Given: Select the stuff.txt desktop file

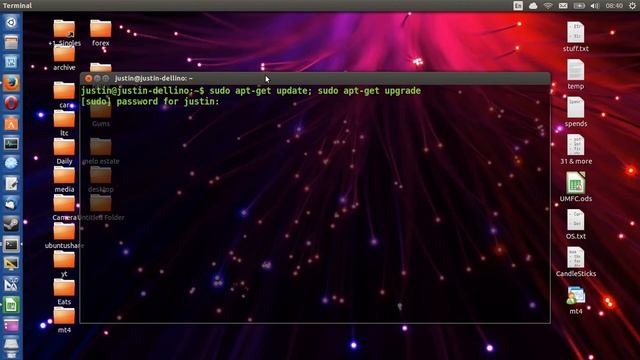Looking at the screenshot, I should pyautogui.click(x=576, y=37).
